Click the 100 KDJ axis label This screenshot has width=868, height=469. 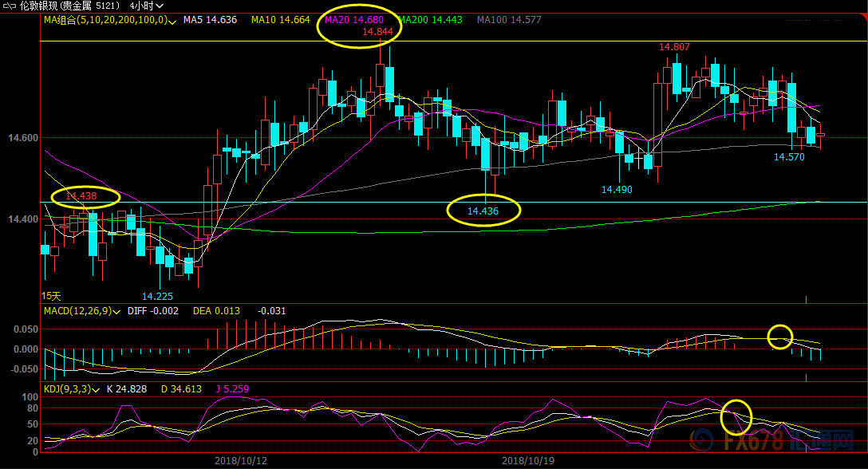tap(30, 397)
